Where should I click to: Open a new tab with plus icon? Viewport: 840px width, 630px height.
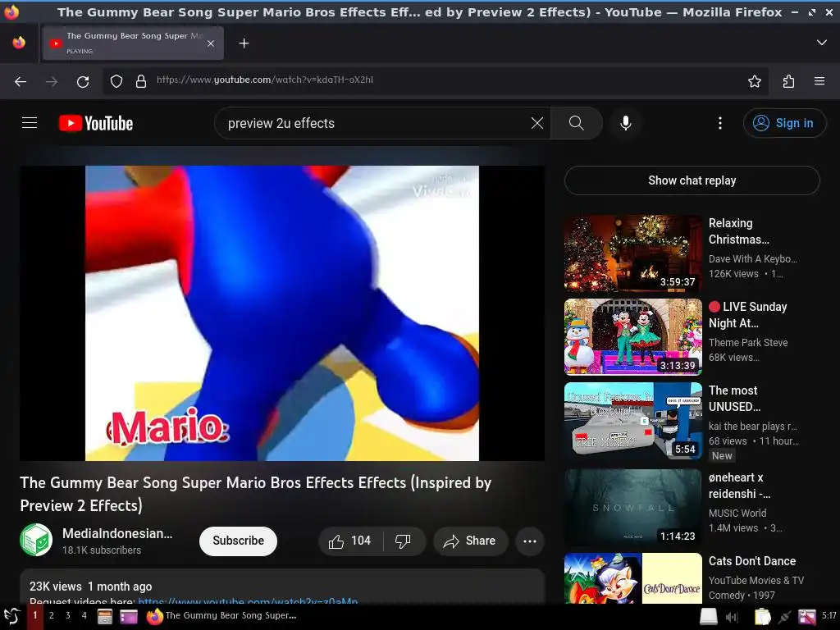click(x=244, y=43)
